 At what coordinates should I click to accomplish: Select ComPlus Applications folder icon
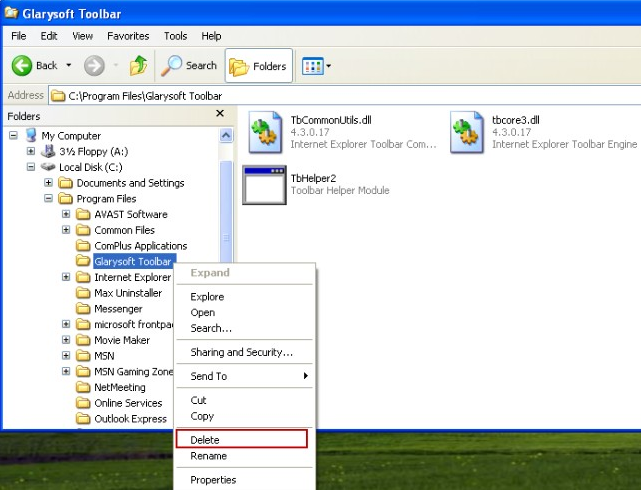[x=83, y=246]
